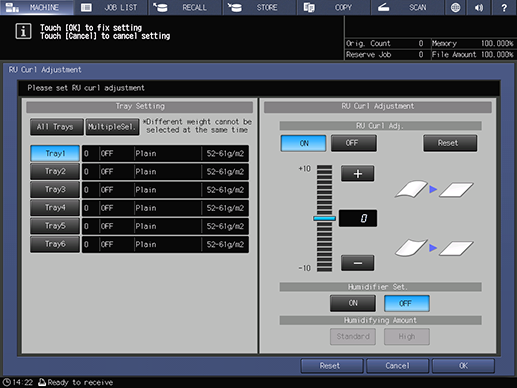Select the upward curl correction illustration
Image resolution: width=517 pixels, height=388 pixels.
pyautogui.click(x=434, y=189)
